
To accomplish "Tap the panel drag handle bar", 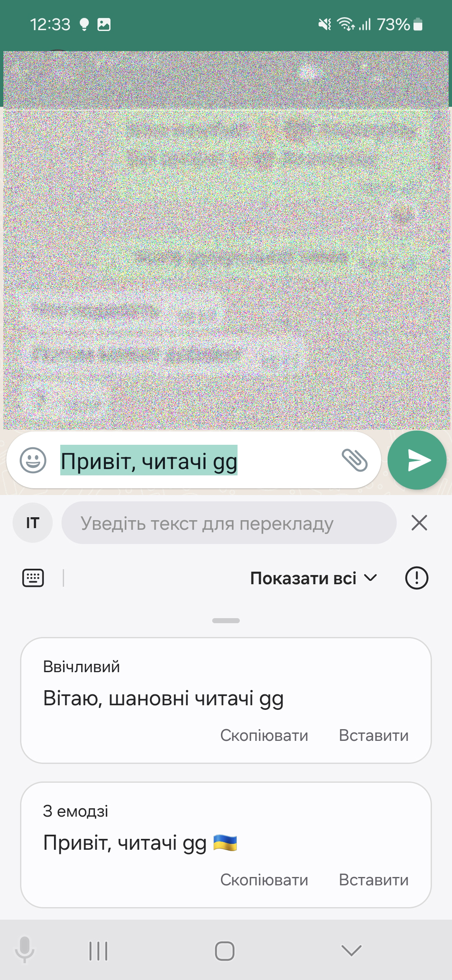I will 226,621.
